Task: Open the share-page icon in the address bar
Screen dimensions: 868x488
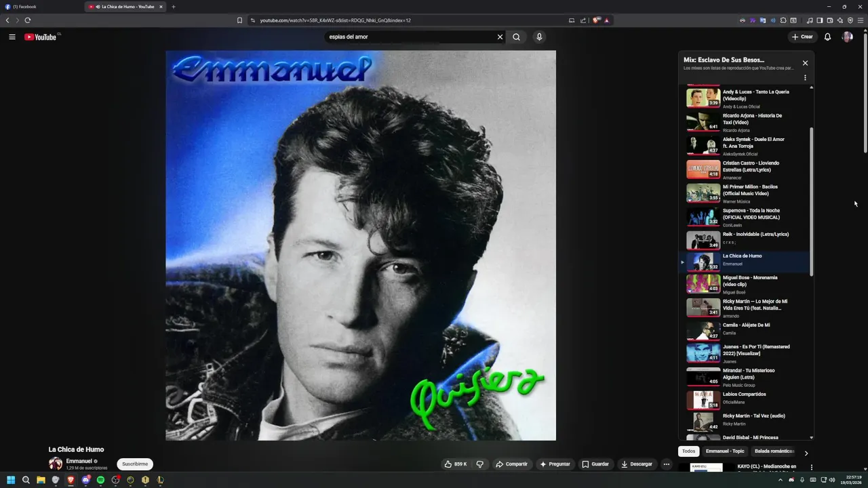Action: 583,20
